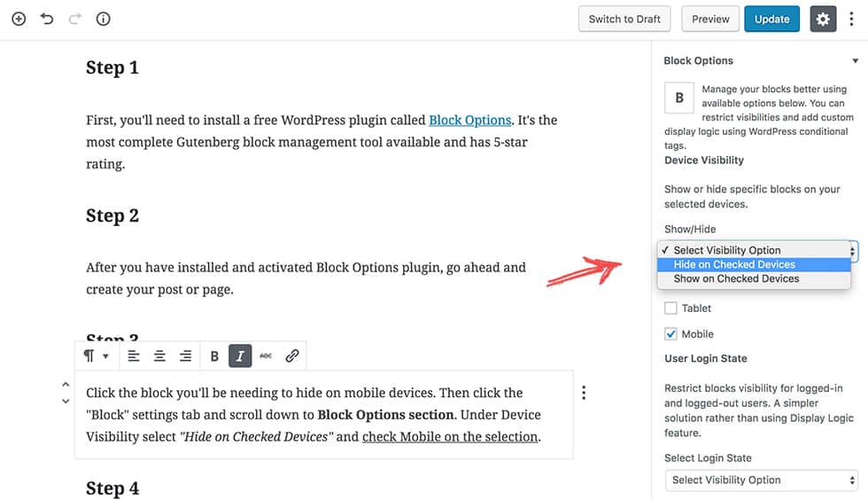Click the Block Options 'B' icon
The width and height of the screenshot is (868, 500).
pyautogui.click(x=679, y=98)
